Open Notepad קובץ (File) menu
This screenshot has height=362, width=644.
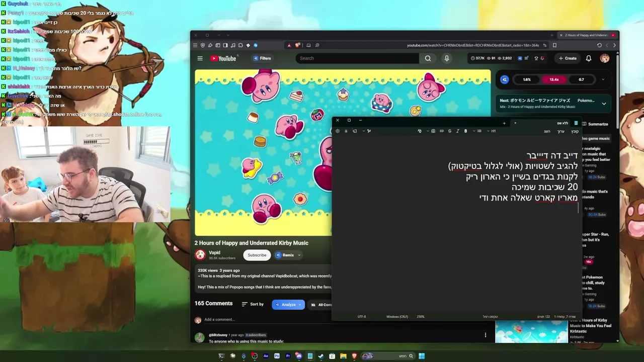(x=575, y=131)
